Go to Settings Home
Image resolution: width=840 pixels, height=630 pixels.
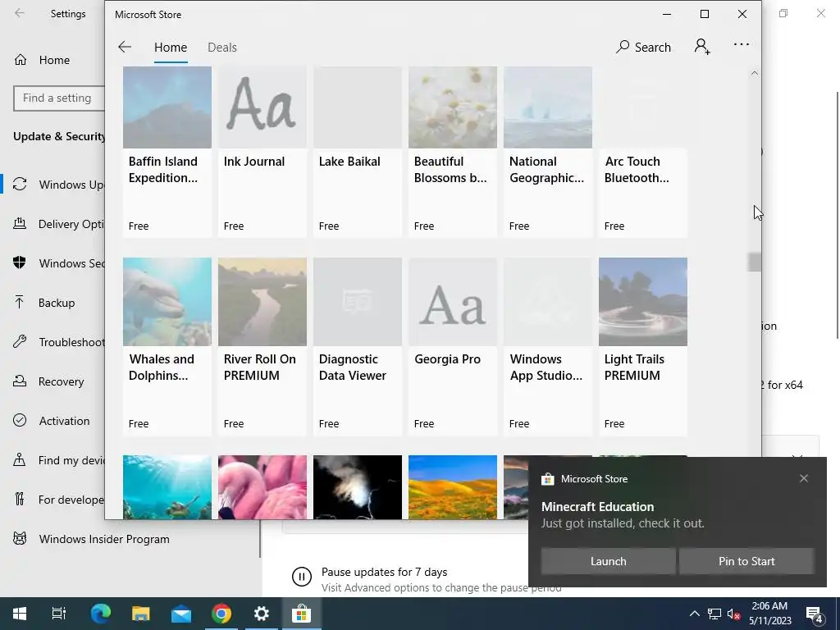42,60
